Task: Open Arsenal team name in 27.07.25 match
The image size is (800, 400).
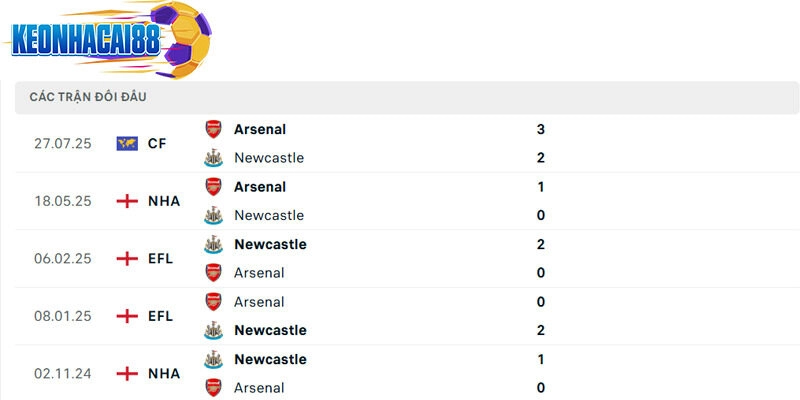Action: pos(260,129)
